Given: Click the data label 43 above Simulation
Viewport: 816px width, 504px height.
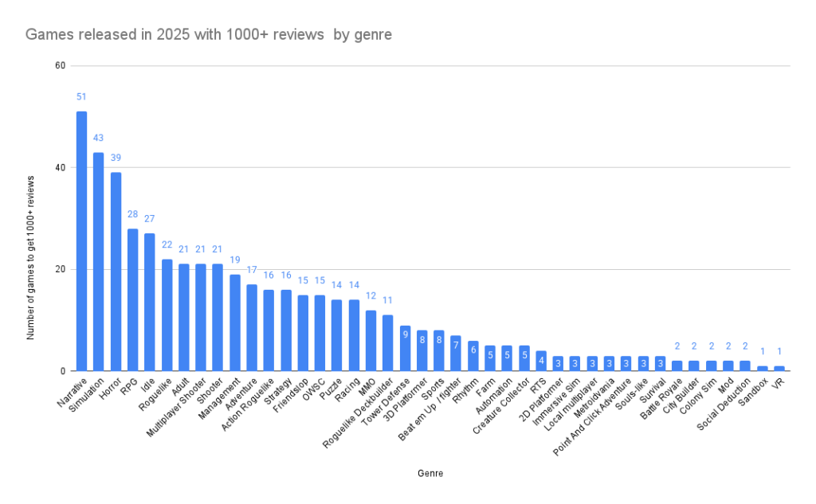Looking at the screenshot, I should click(99, 138).
